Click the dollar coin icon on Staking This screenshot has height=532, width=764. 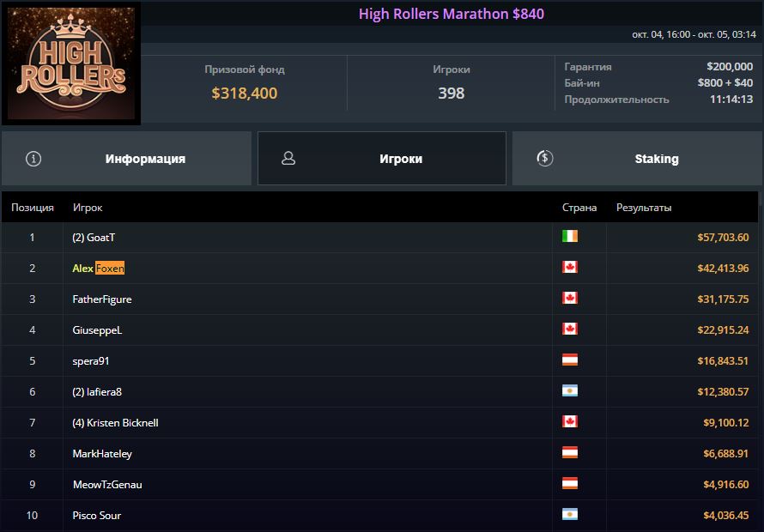coord(545,159)
